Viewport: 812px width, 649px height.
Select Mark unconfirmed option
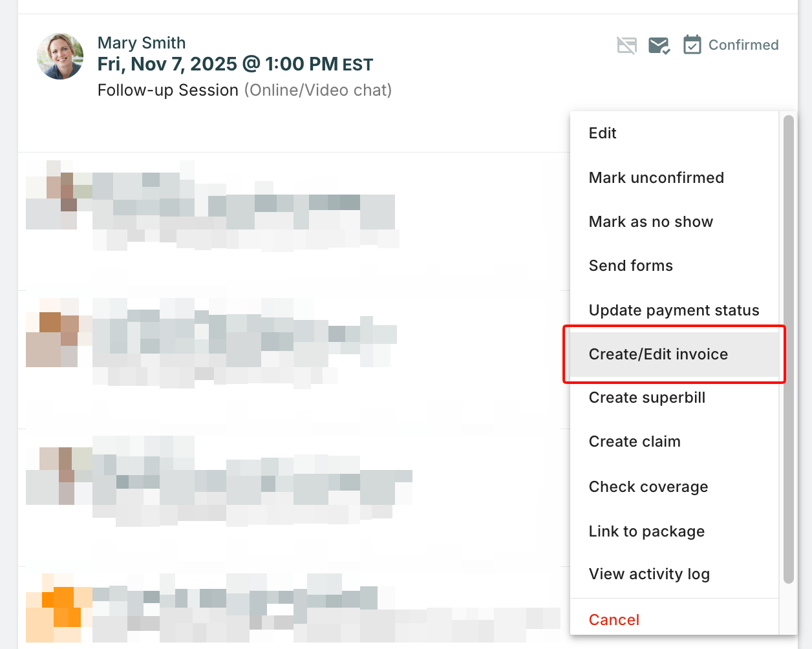tap(656, 178)
